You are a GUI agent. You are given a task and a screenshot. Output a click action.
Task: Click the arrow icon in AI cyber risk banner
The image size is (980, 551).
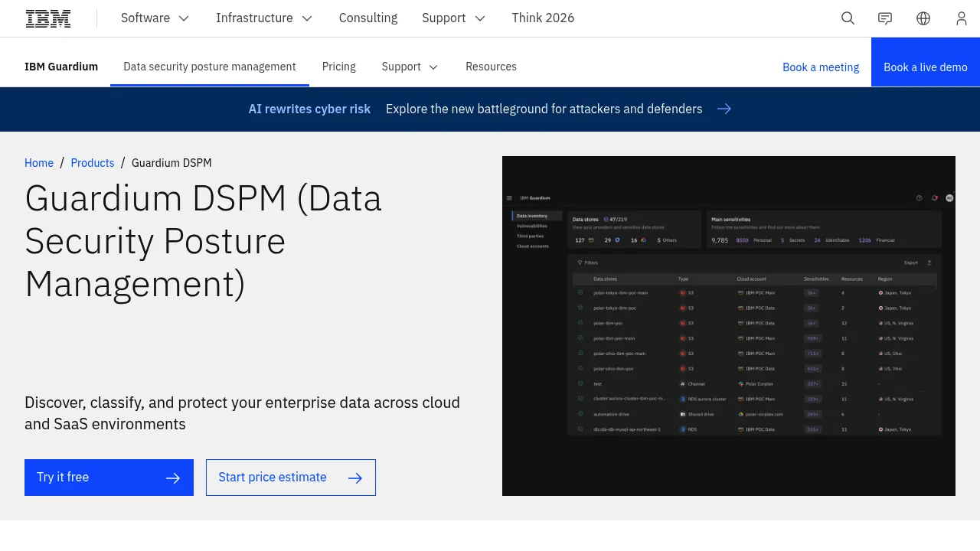(724, 109)
